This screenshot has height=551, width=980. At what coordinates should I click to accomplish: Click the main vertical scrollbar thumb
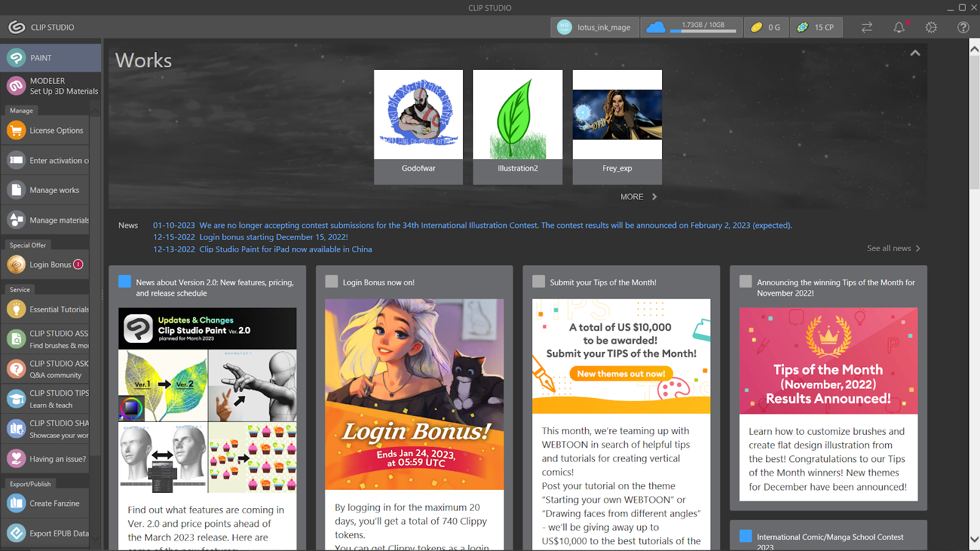click(974, 123)
